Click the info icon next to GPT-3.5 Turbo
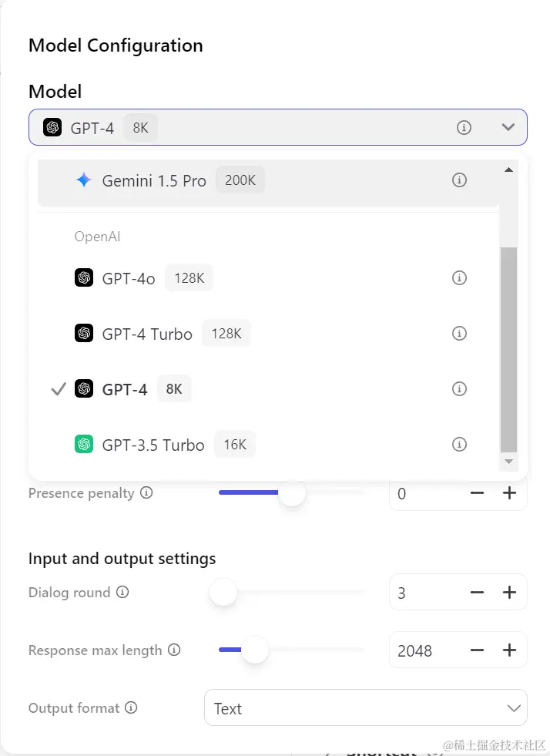The height and width of the screenshot is (756, 550). 459,444
